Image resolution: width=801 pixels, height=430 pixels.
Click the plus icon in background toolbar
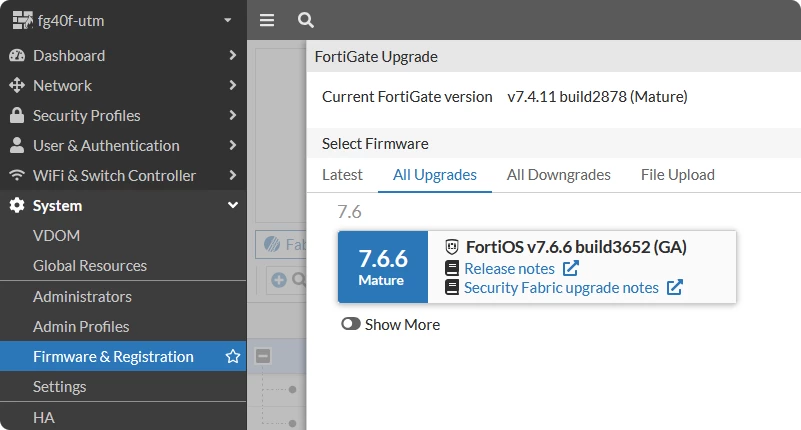point(279,280)
